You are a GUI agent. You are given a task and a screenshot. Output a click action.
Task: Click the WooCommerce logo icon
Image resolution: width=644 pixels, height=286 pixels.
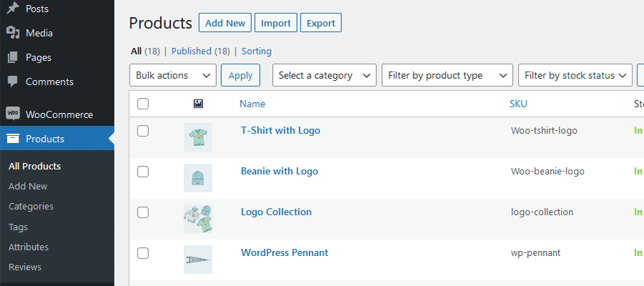[x=12, y=114]
